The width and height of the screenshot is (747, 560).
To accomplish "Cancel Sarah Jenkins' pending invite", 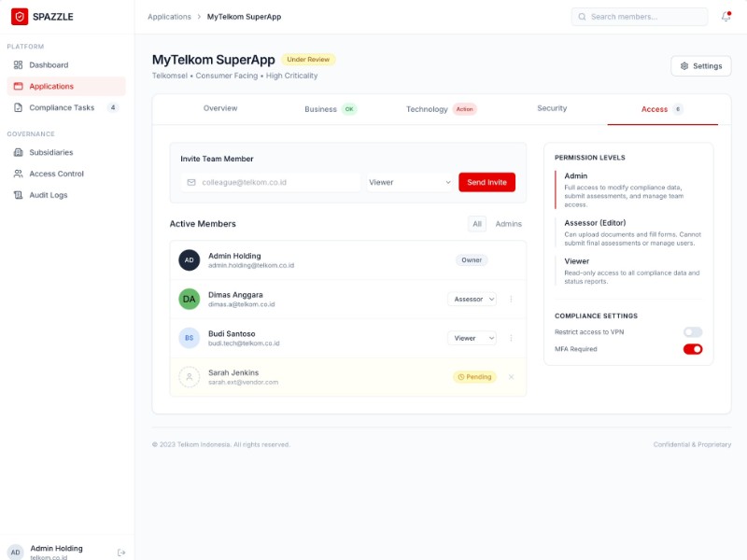I will tap(511, 377).
